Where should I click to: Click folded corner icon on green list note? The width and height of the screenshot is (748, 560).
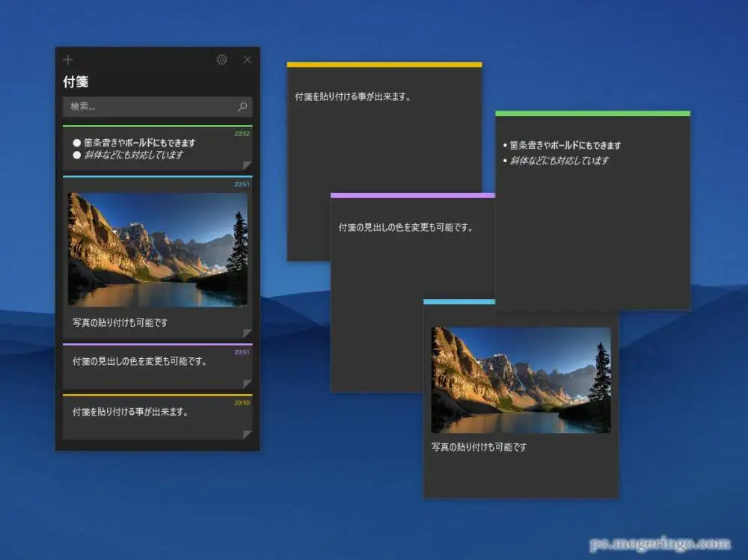[x=247, y=165]
